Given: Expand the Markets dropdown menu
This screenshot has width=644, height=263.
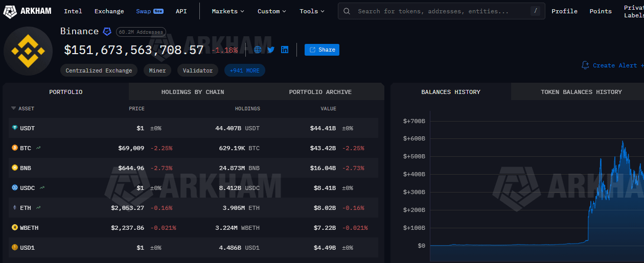Looking at the screenshot, I should [x=228, y=11].
